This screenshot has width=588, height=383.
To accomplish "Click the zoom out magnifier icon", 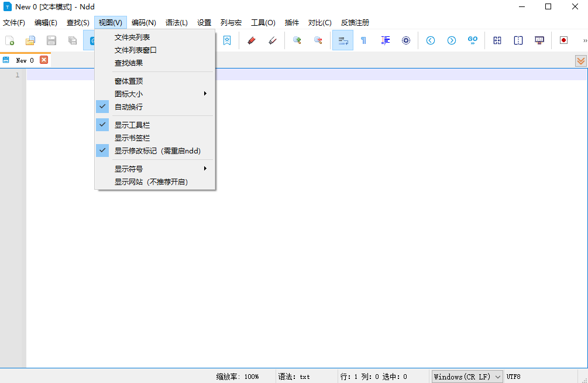I will [318, 40].
